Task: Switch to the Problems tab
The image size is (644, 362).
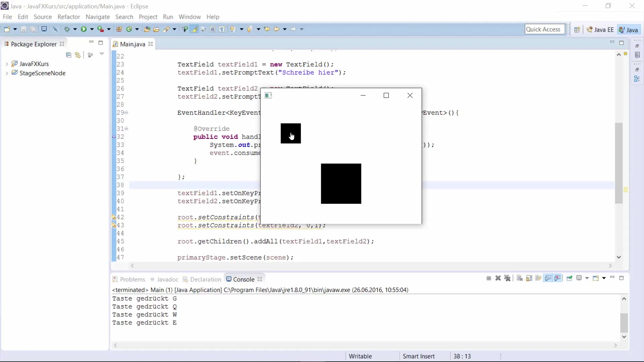Action: (x=129, y=279)
